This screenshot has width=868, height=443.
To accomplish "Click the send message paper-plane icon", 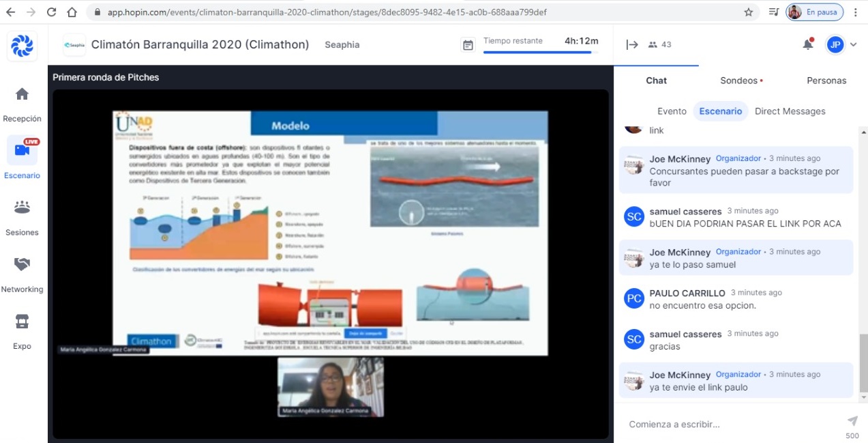I will [852, 421].
